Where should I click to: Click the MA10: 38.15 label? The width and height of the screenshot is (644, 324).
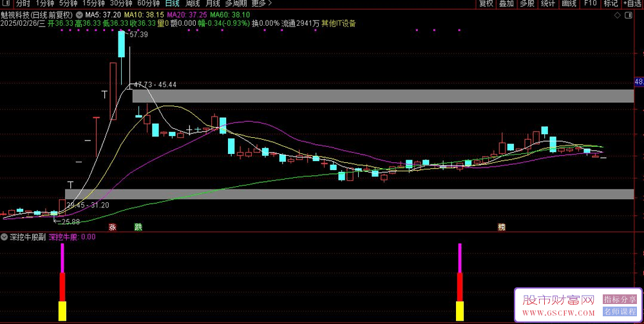[144, 16]
